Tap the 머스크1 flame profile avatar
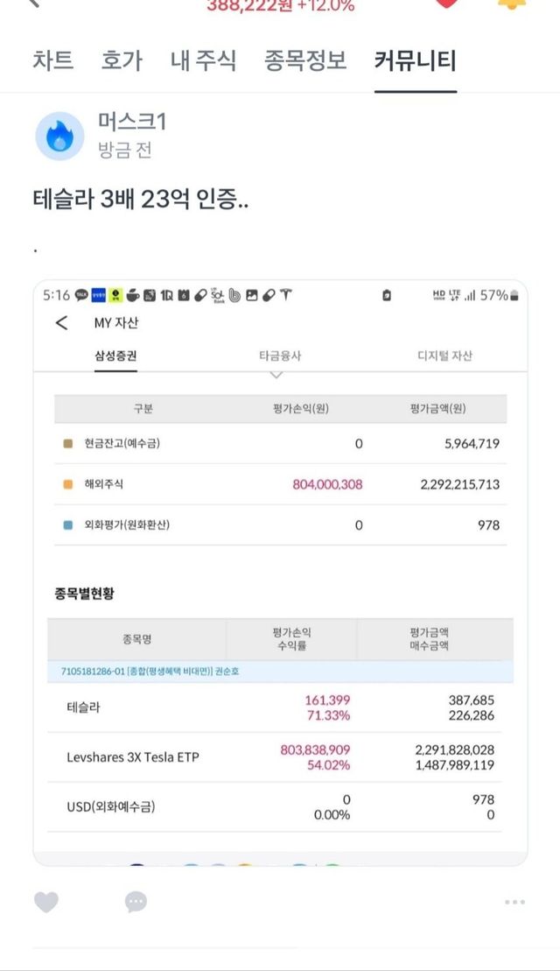The width and height of the screenshot is (560, 971). [59, 136]
